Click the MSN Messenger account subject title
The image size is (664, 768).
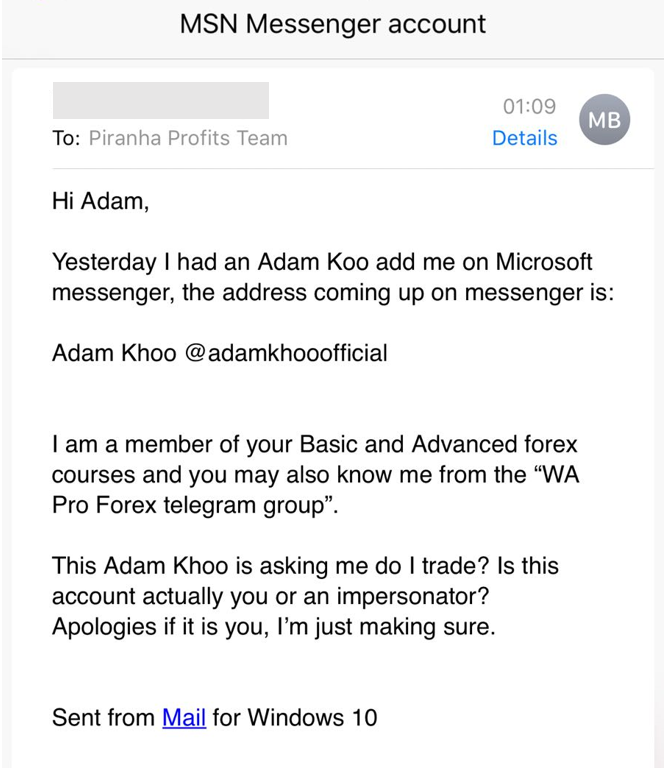click(x=332, y=24)
